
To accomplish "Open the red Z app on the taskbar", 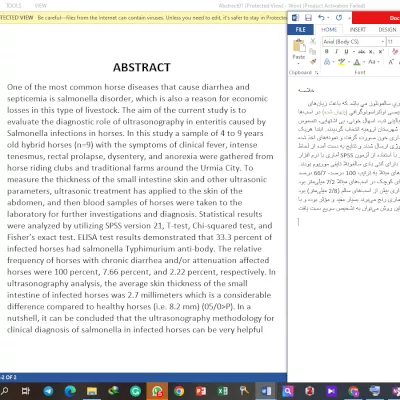I will point(310,391).
